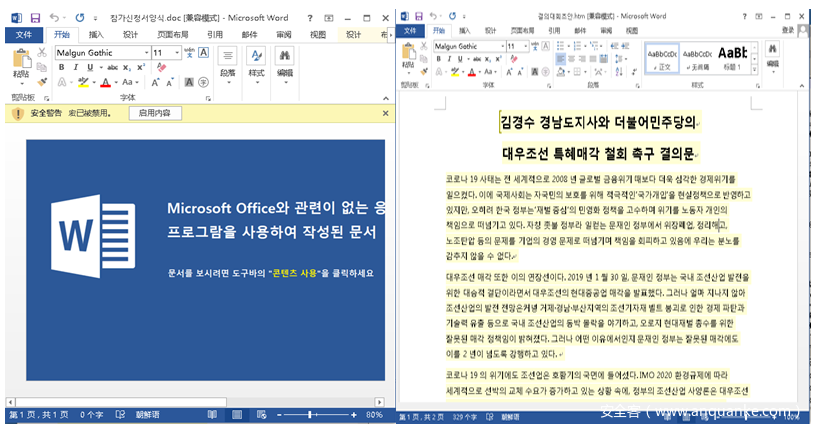Toggle strikethrough formatting in the left window

pos(113,67)
